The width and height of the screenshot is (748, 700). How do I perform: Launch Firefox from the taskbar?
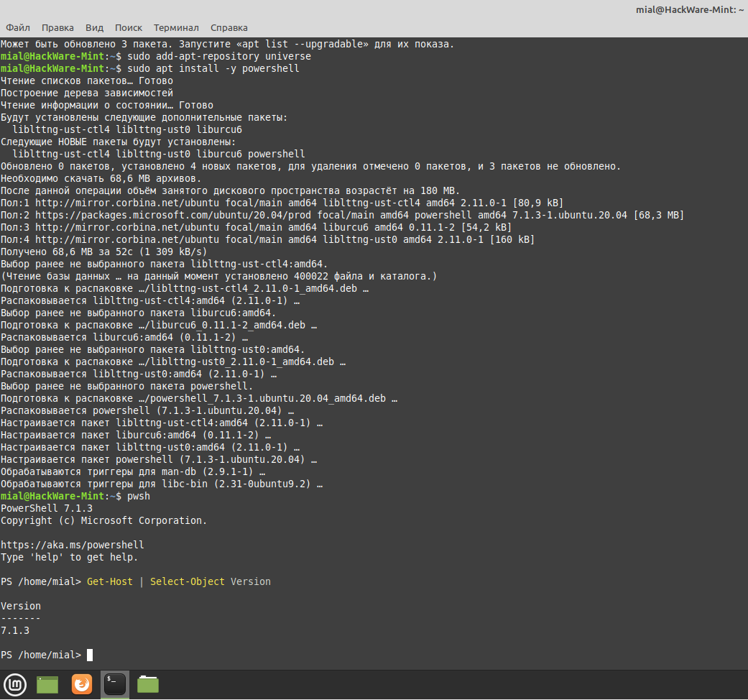(x=82, y=684)
